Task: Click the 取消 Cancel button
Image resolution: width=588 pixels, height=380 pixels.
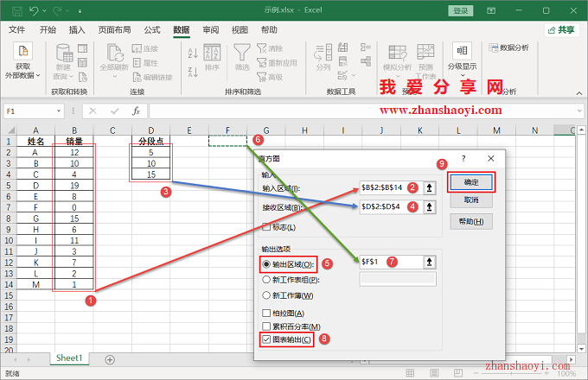Action: (x=471, y=200)
